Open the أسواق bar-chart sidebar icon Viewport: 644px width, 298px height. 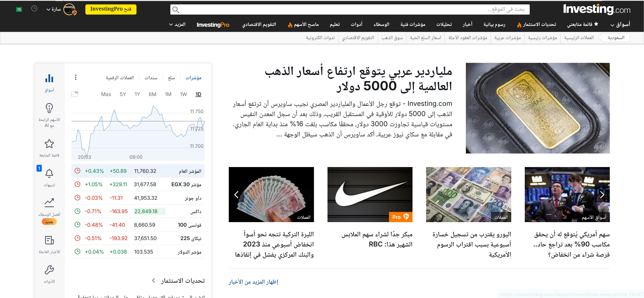pyautogui.click(x=49, y=78)
